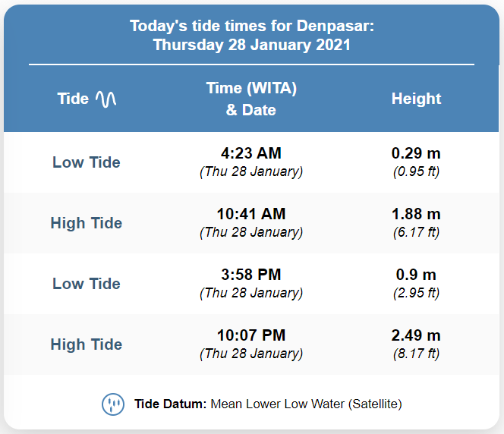
Task: Click the first High Tide label
Action: (x=87, y=223)
